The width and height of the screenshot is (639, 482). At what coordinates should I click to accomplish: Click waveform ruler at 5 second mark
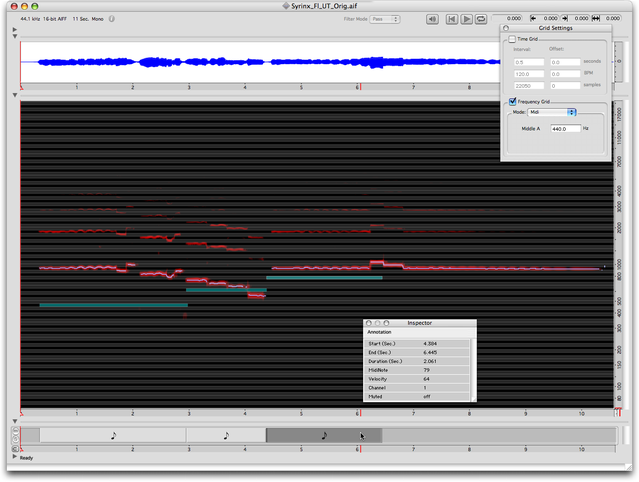pos(302,87)
